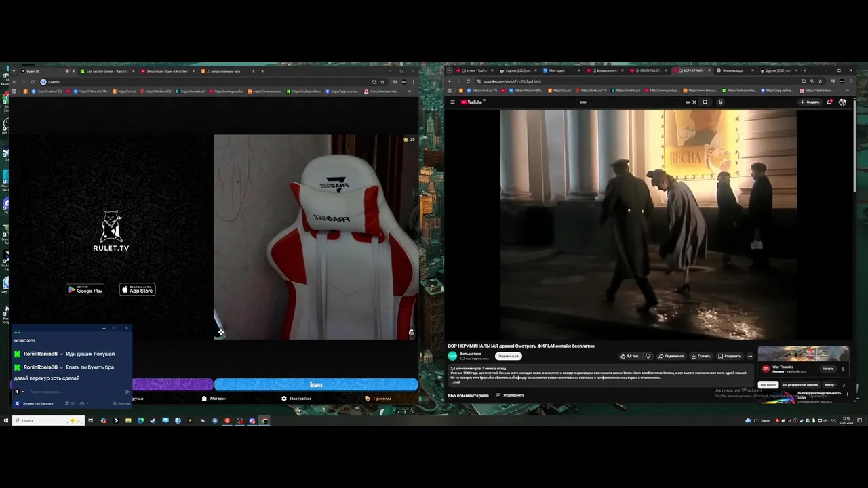
Task: Open Google Play store badge
Action: click(x=85, y=290)
